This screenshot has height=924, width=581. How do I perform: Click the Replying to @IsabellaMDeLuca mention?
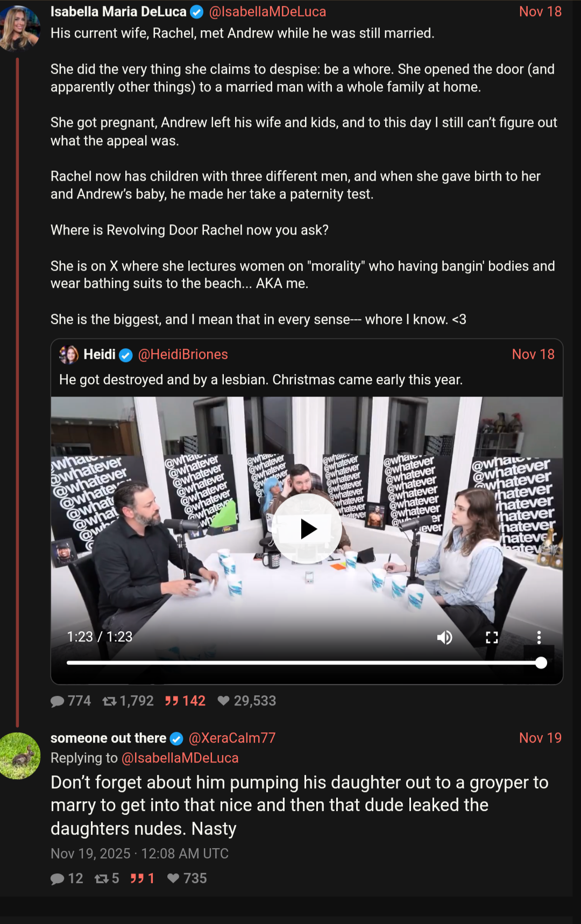tap(180, 758)
